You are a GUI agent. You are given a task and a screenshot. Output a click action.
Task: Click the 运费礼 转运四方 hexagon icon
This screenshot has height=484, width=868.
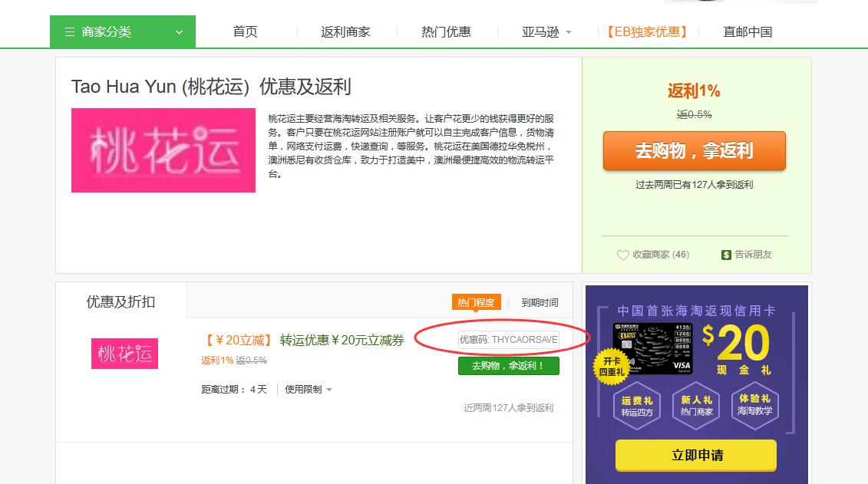(x=636, y=406)
